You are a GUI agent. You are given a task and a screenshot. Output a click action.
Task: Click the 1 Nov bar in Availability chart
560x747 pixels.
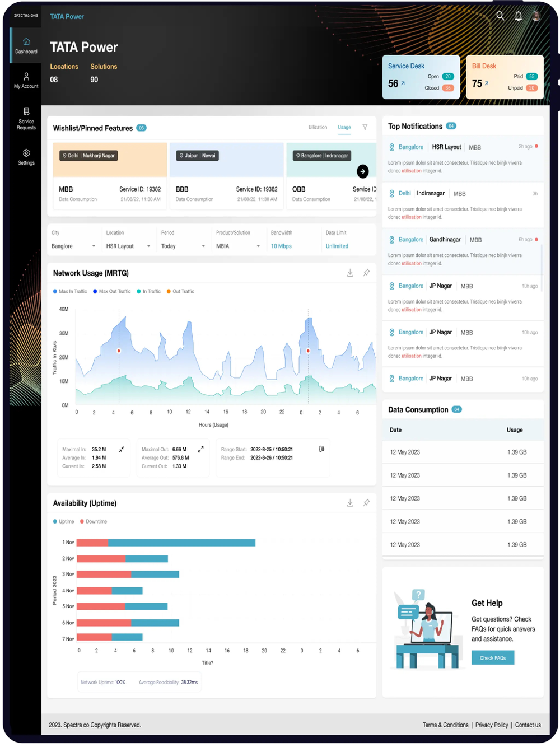click(166, 543)
